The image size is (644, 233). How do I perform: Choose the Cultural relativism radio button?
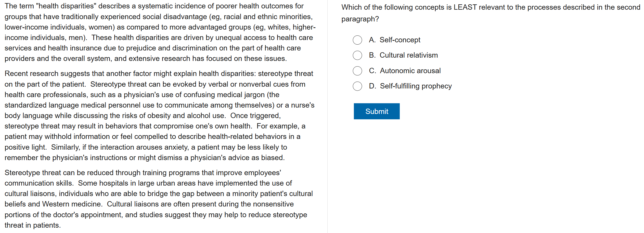(357, 55)
